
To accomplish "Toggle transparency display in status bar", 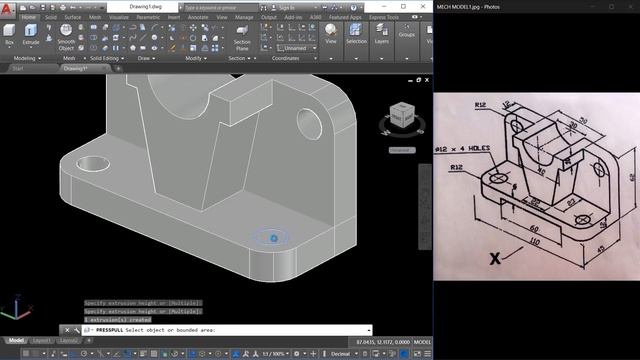I will [x=154, y=353].
